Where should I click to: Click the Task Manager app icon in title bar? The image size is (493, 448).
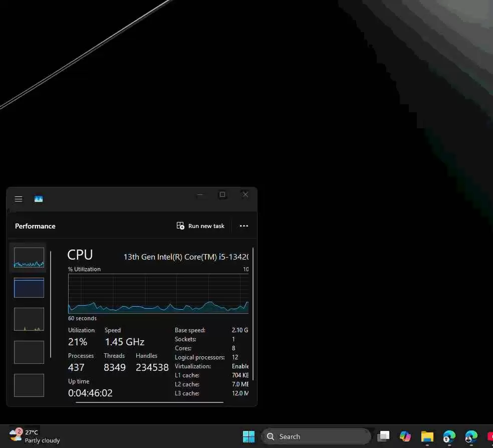pyautogui.click(x=39, y=199)
